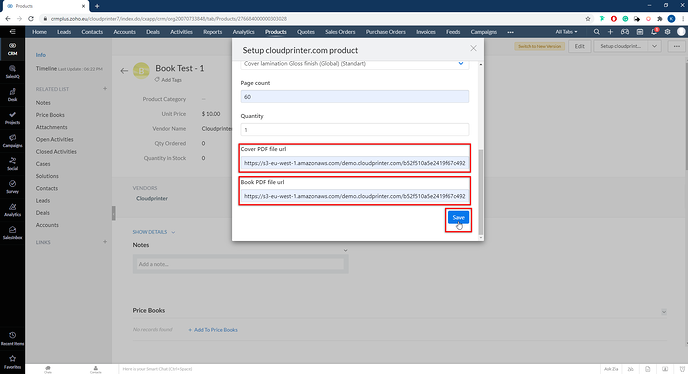688x374 pixels.
Task: Open the Leads tab
Action: click(64, 32)
